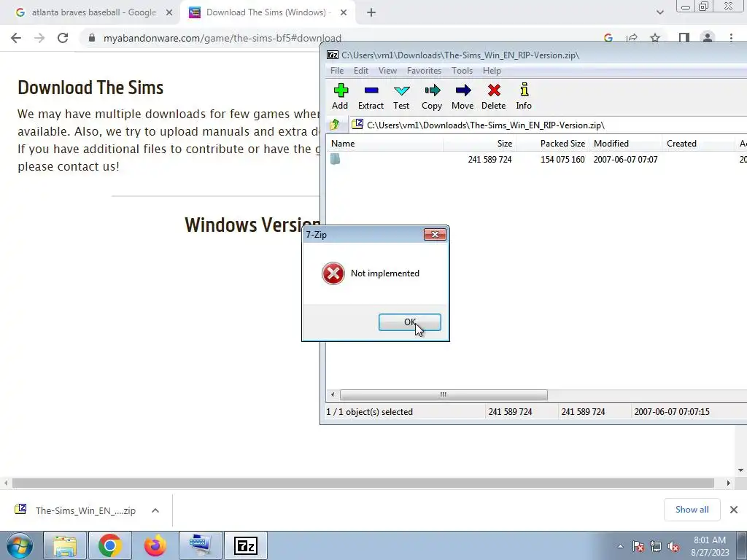Close the 7-Zip 'Not implemented' dialog
The image size is (747, 560).
435,234
